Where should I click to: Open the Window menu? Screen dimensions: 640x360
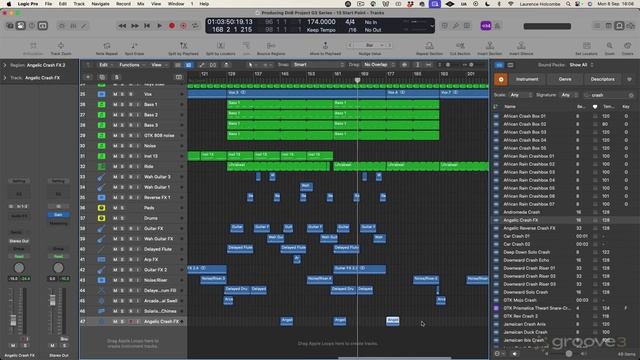(x=176, y=4)
